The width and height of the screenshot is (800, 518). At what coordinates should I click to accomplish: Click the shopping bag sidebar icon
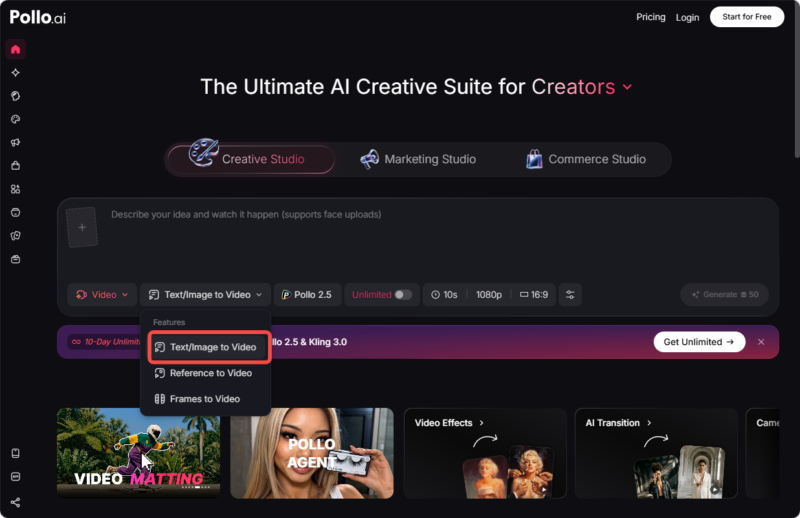click(x=15, y=165)
